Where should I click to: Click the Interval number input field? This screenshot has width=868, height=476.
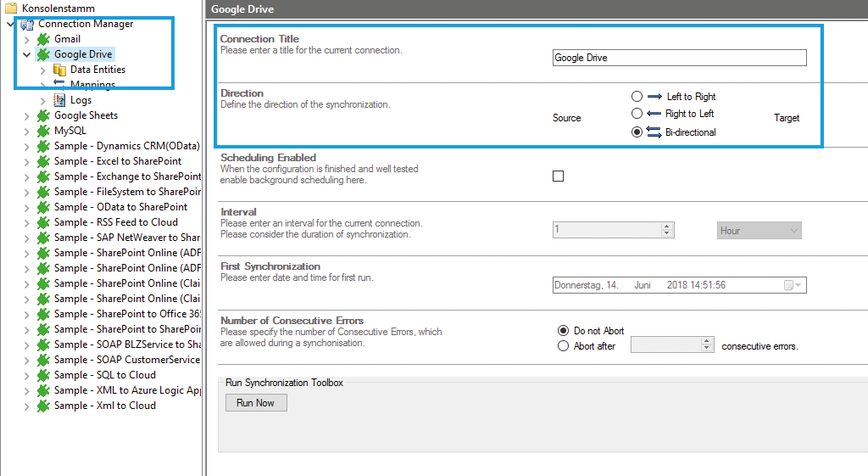[607, 229]
